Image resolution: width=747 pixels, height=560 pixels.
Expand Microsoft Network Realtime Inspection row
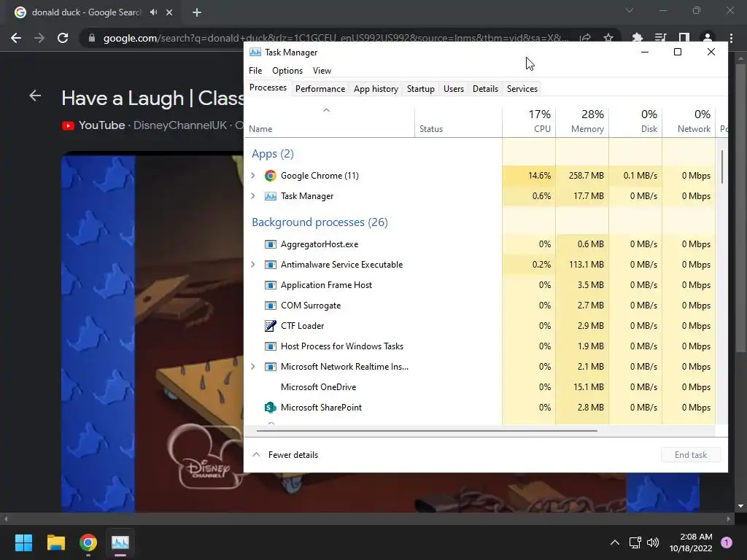(x=253, y=367)
